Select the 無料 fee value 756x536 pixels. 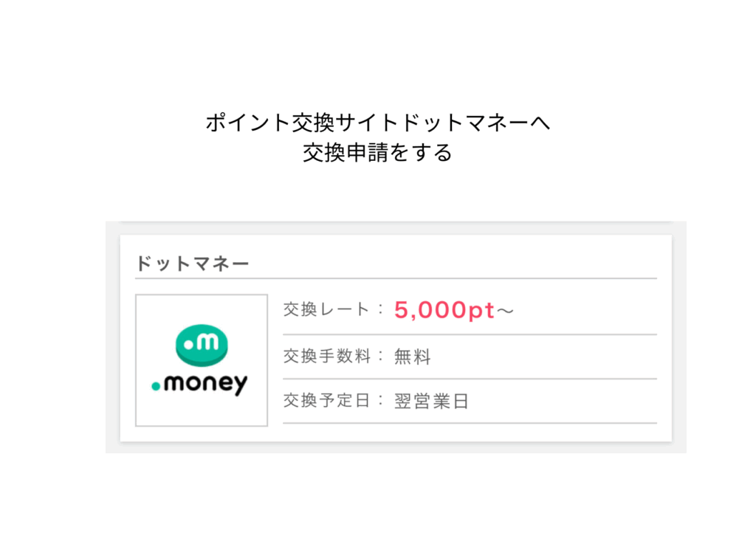point(413,357)
